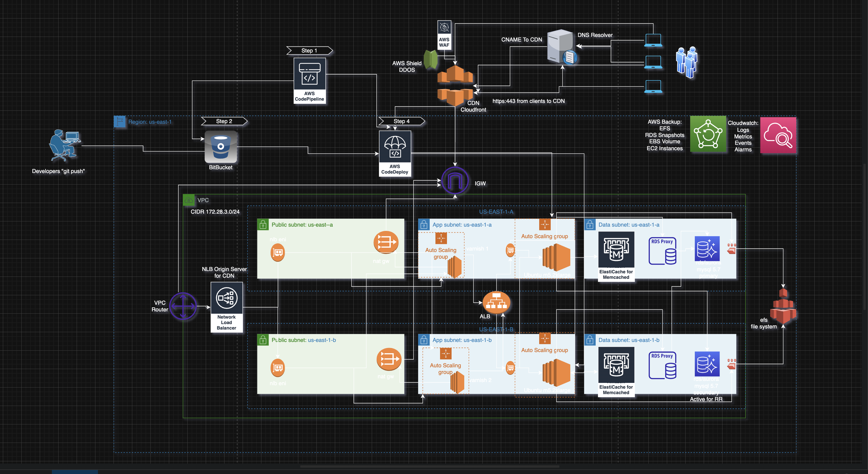Click 'https:443 from clients to CDN' text
This screenshot has width=868, height=474.
tap(528, 101)
